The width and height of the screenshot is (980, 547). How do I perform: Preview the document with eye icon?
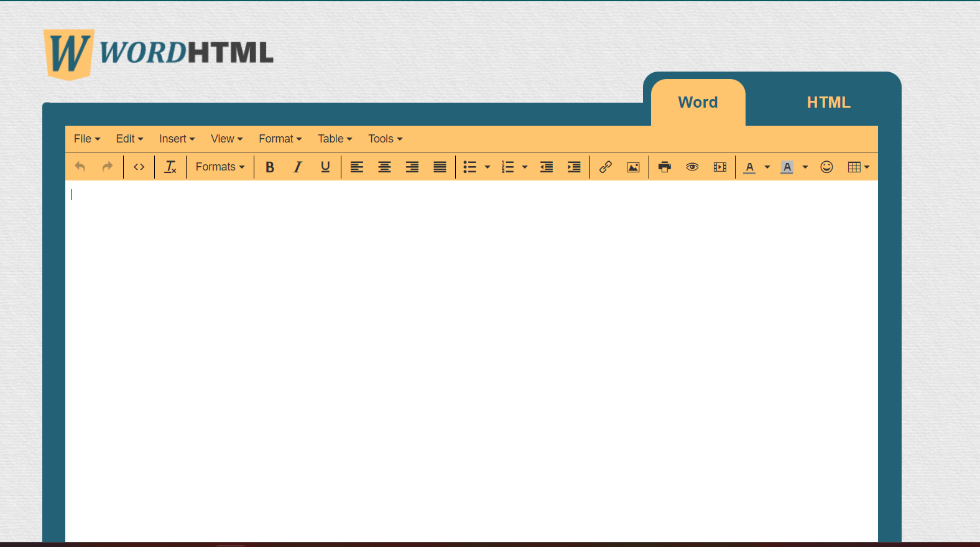pyautogui.click(x=692, y=167)
